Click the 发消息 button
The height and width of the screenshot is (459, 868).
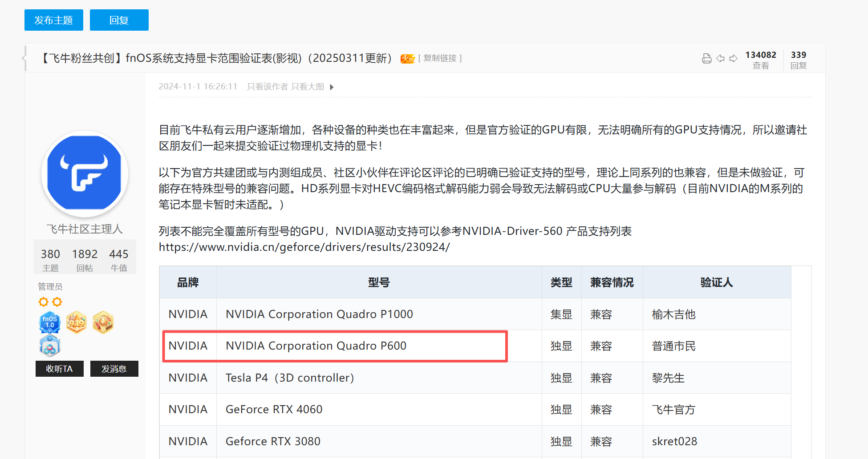coord(114,369)
